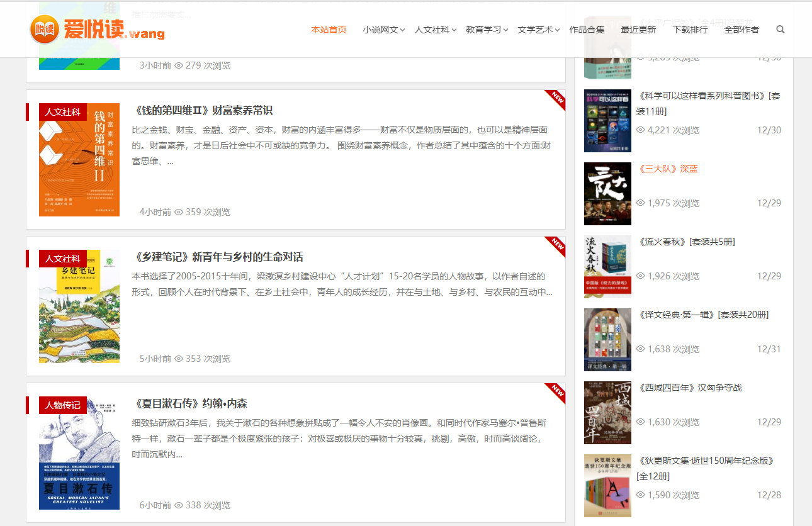
Task: Open the 《译文经典·第一辑》[套装共20册] sidebar link
Action: point(703,315)
